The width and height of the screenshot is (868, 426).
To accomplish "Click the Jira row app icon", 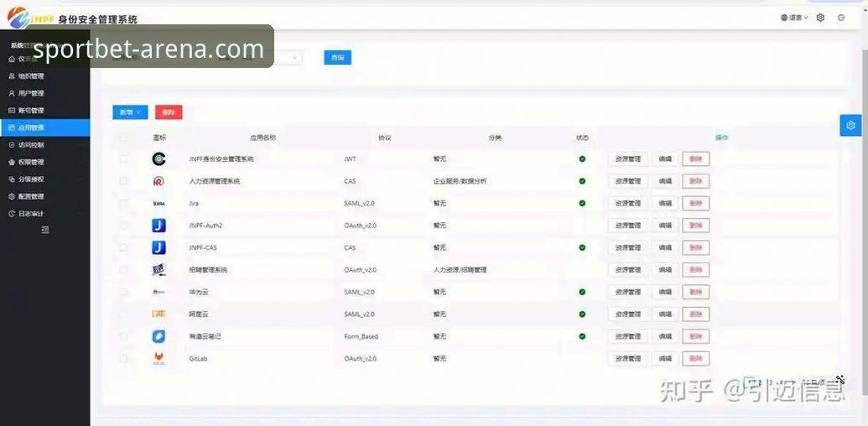I will tap(159, 204).
